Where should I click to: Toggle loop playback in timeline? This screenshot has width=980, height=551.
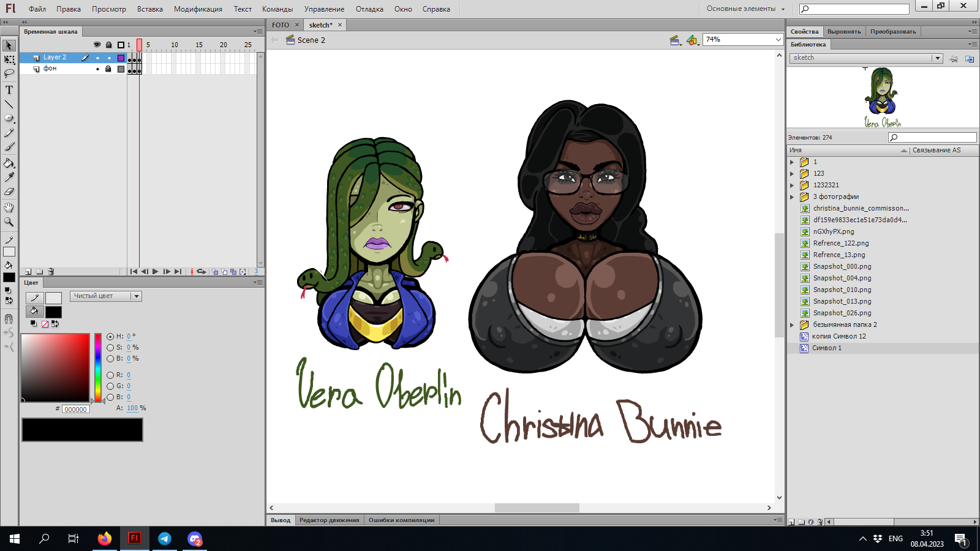click(201, 272)
